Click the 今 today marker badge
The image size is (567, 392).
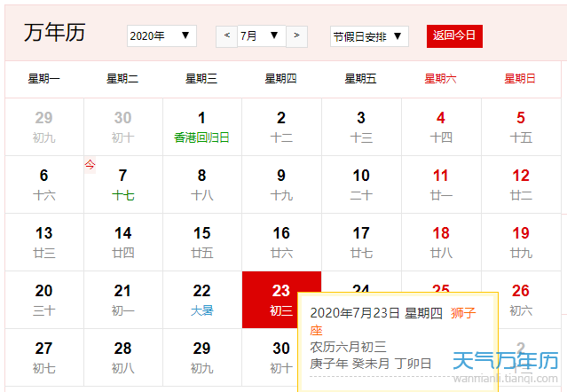point(90,165)
